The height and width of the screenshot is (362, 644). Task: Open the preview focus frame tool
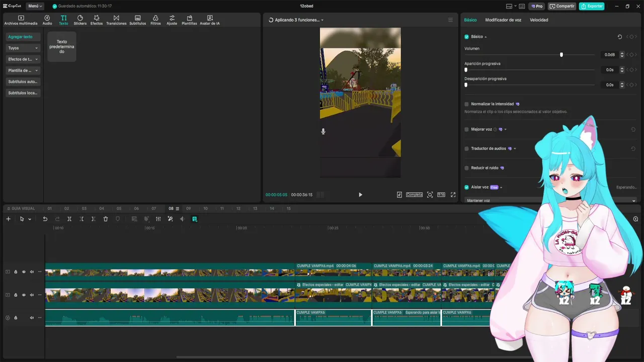coord(430,195)
